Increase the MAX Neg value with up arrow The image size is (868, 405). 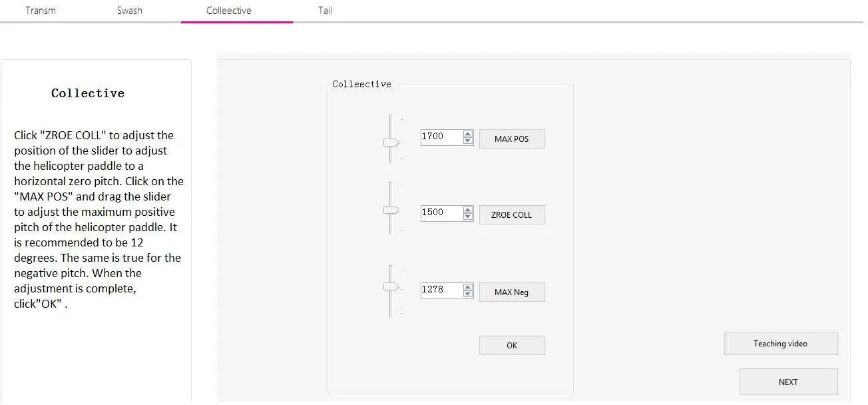tap(468, 286)
